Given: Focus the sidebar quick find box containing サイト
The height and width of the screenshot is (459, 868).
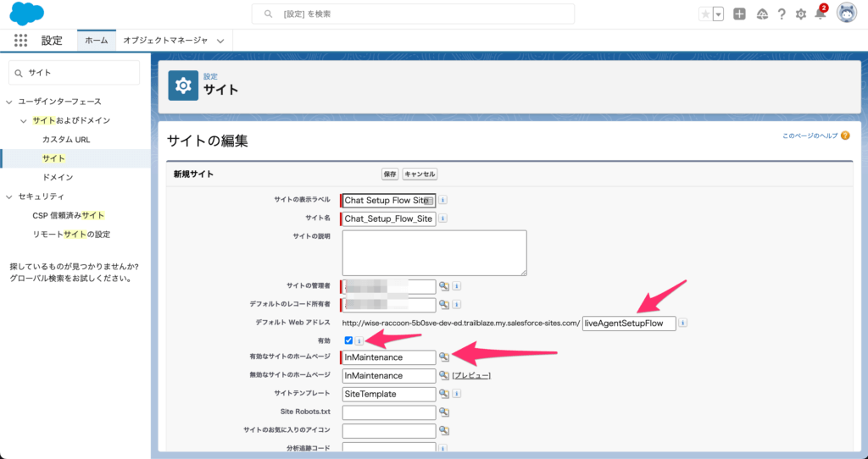Looking at the screenshot, I should click(x=75, y=73).
